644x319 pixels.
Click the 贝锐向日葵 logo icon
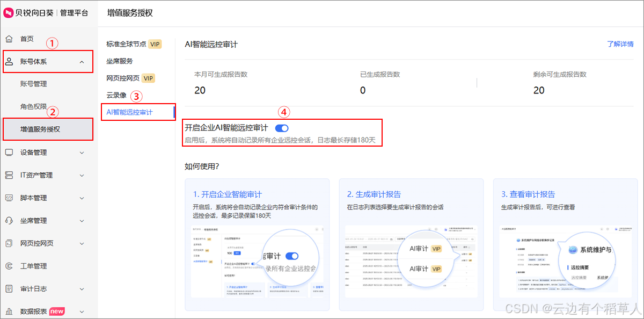(x=9, y=13)
